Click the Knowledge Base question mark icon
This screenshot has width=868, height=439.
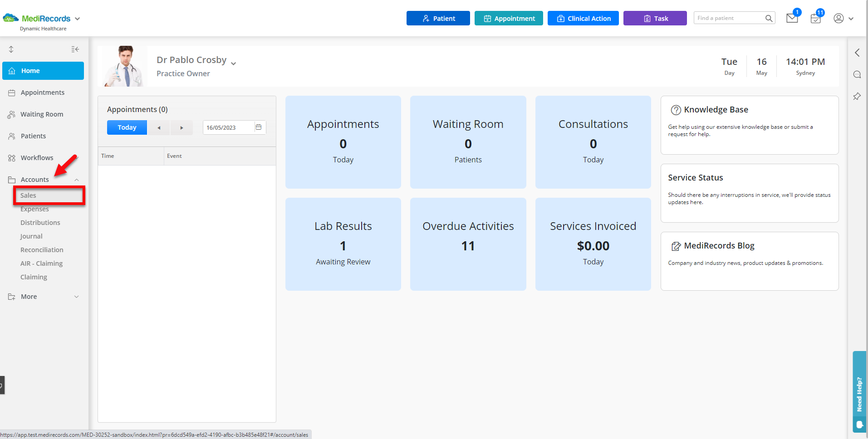(676, 110)
